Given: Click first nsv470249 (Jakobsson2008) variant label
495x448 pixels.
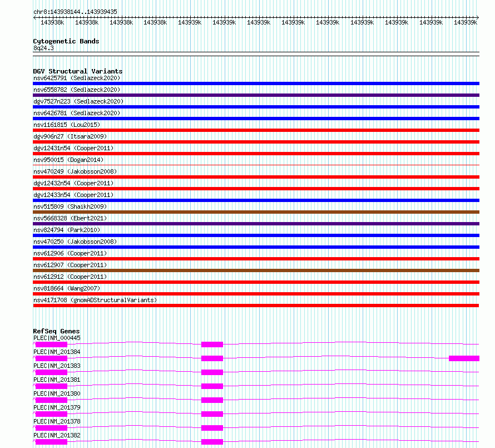Looking at the screenshot, I should pos(75,171).
